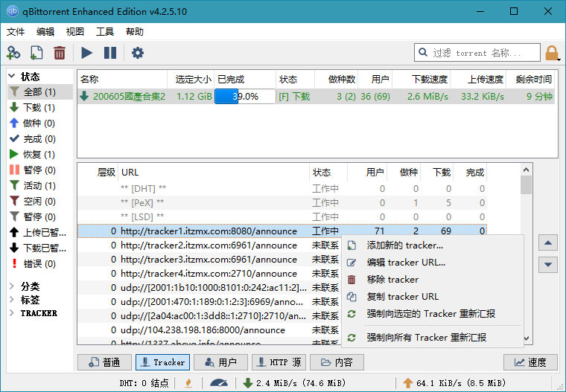Switch to the 内容 tab

[x=337, y=362]
